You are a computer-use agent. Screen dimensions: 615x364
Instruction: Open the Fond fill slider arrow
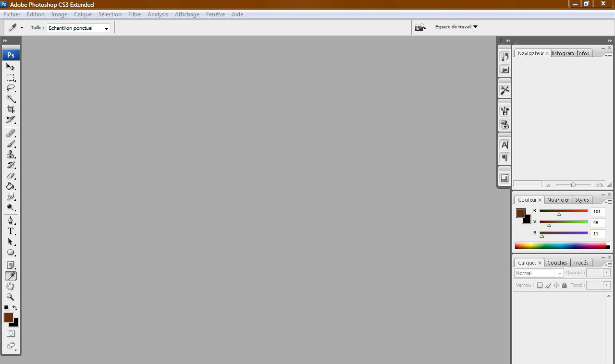tap(607, 285)
